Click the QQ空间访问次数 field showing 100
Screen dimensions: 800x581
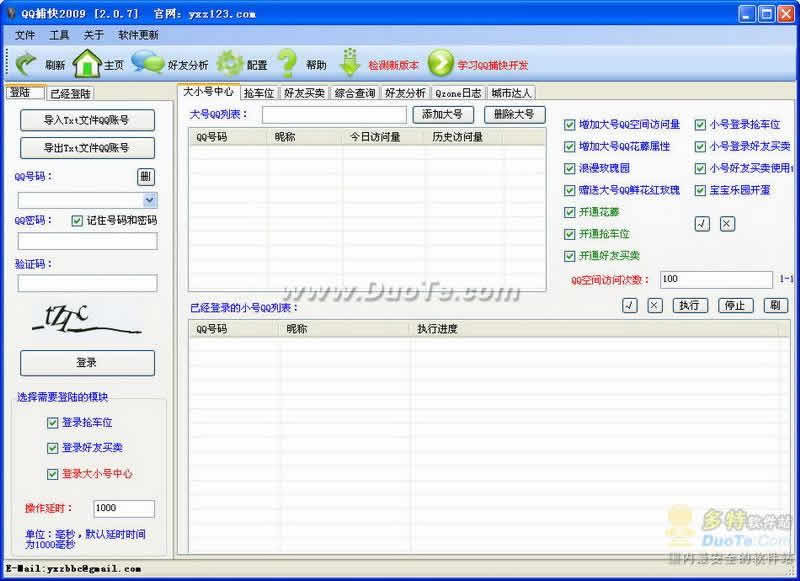[x=716, y=279]
